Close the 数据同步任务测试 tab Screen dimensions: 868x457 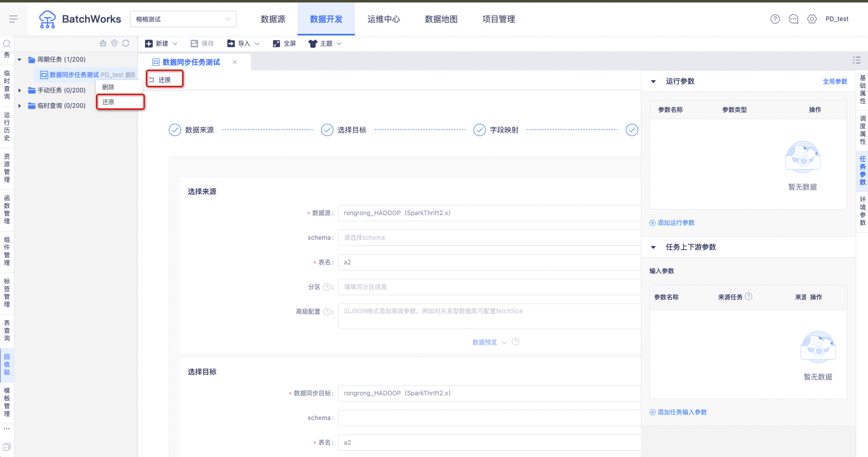[x=234, y=62]
